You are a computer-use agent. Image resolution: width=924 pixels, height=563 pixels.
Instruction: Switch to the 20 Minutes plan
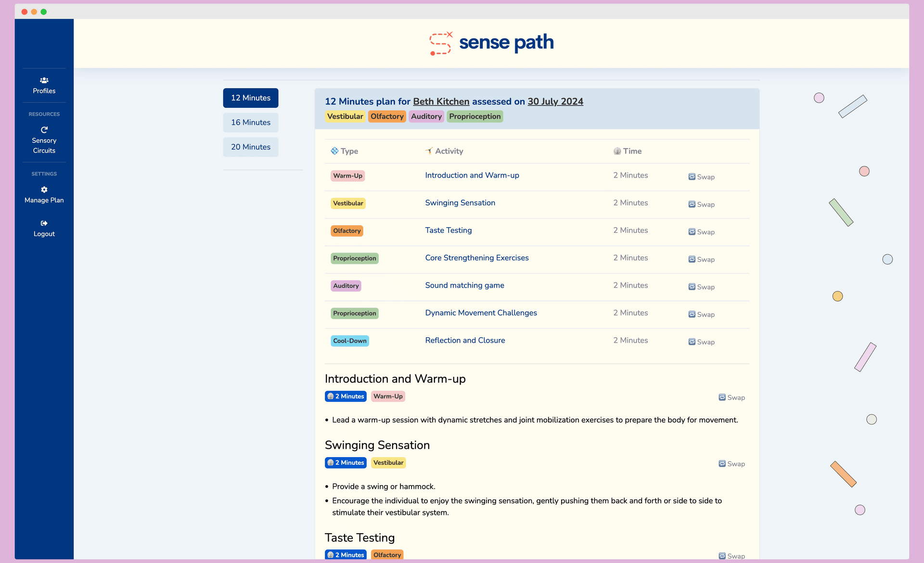click(x=250, y=147)
